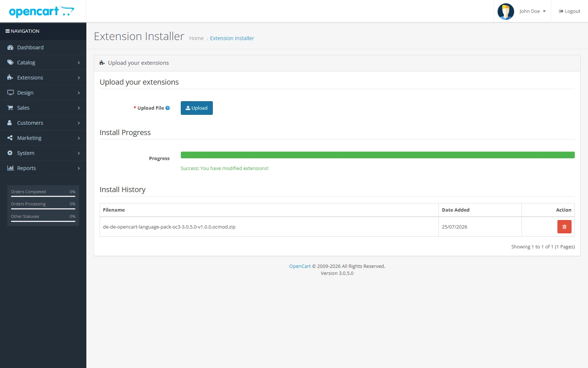Open the Design sidebar menu

(x=43, y=93)
